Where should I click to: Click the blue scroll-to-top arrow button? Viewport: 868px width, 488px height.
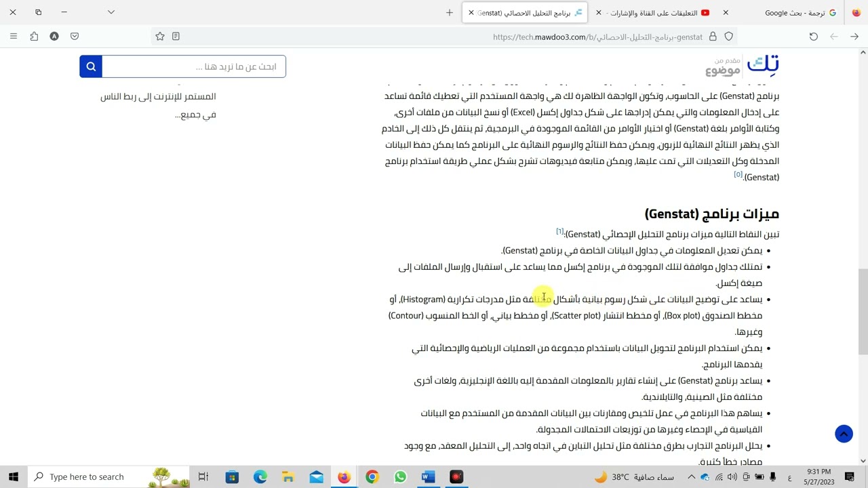(x=844, y=434)
